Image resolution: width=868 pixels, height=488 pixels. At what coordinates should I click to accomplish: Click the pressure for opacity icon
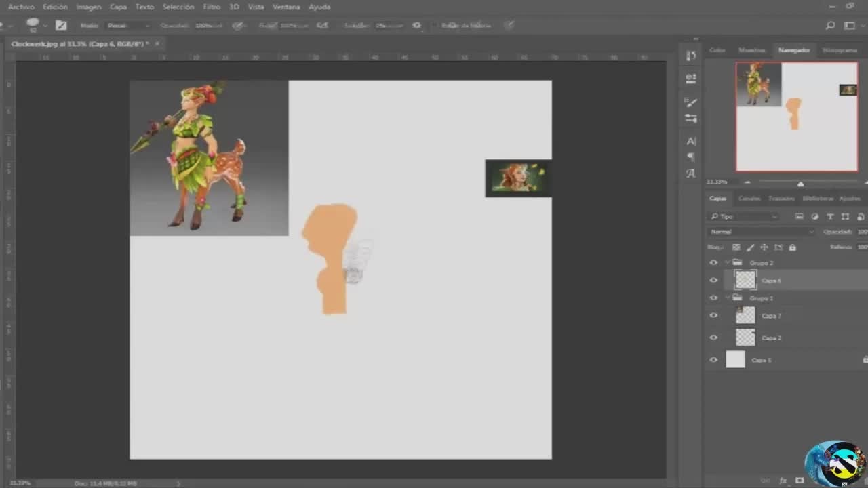(239, 25)
